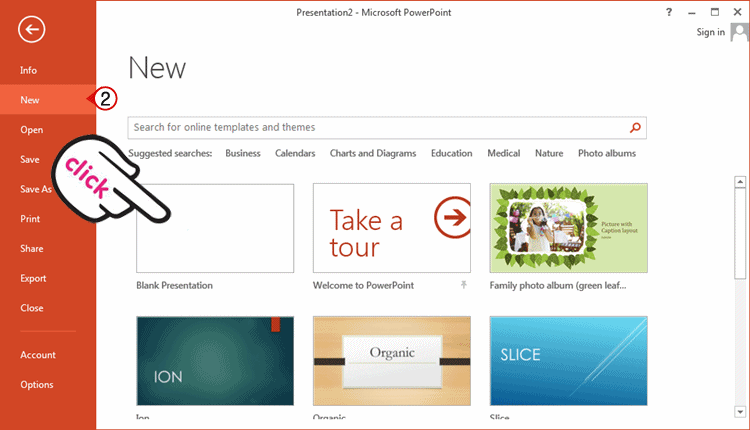This screenshot has height=430, width=750.
Task: Click the search magnifier icon
Action: click(x=635, y=128)
